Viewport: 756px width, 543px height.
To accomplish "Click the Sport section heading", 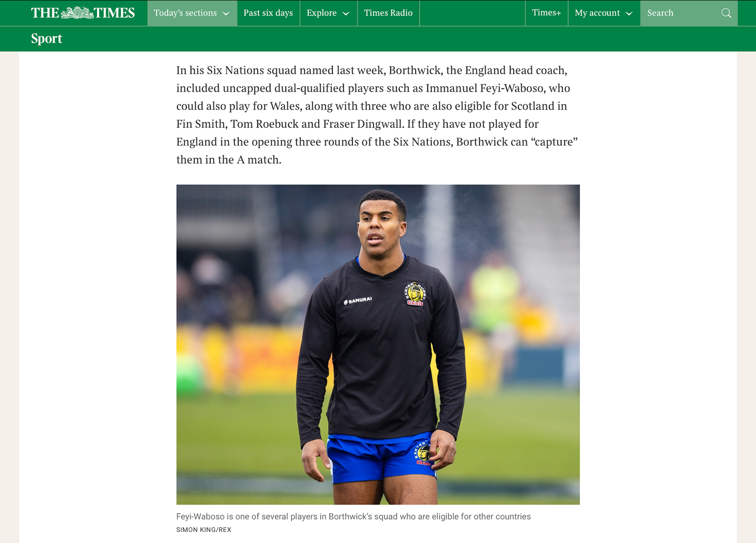I will (46, 39).
